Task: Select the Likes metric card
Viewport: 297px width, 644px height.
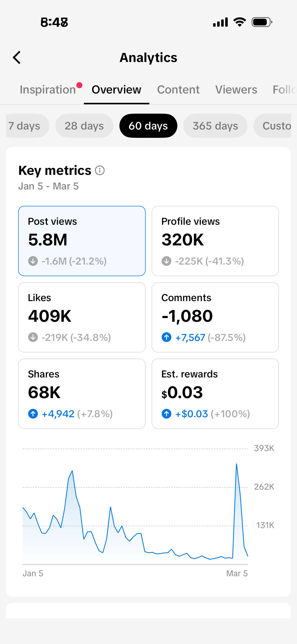Action: click(82, 317)
